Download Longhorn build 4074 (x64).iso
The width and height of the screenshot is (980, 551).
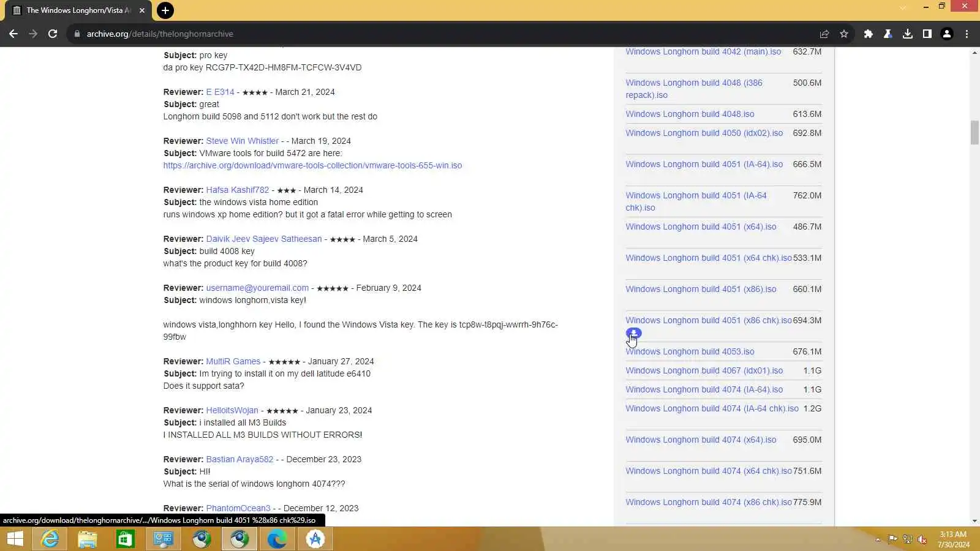(x=701, y=440)
